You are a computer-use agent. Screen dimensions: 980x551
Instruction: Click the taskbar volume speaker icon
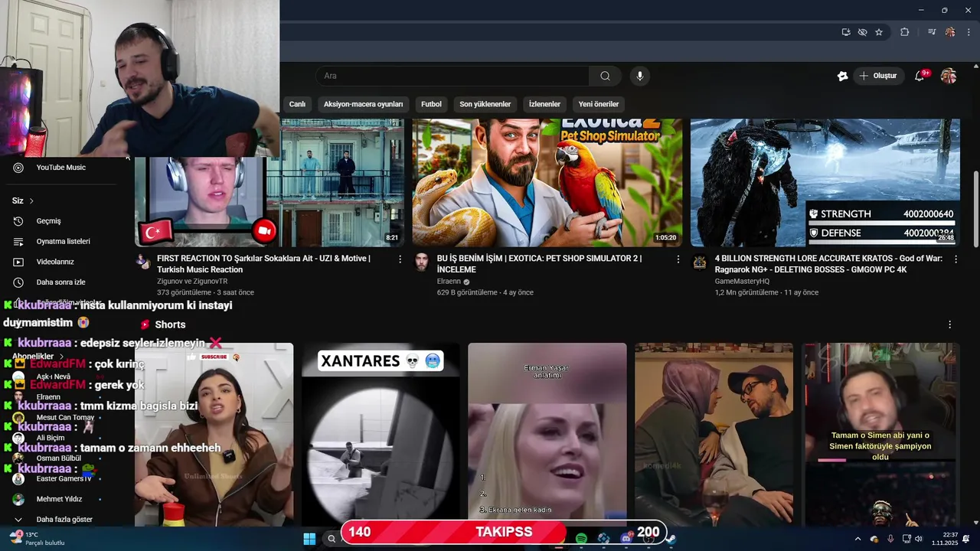[x=919, y=539]
